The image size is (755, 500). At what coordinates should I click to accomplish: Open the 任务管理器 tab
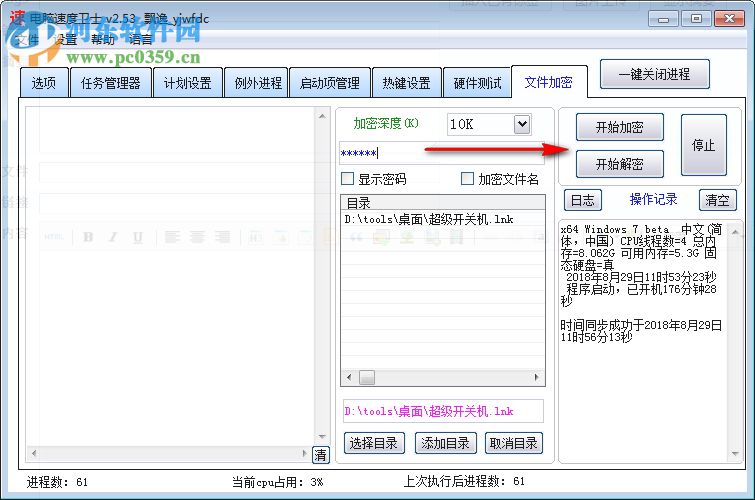point(111,83)
